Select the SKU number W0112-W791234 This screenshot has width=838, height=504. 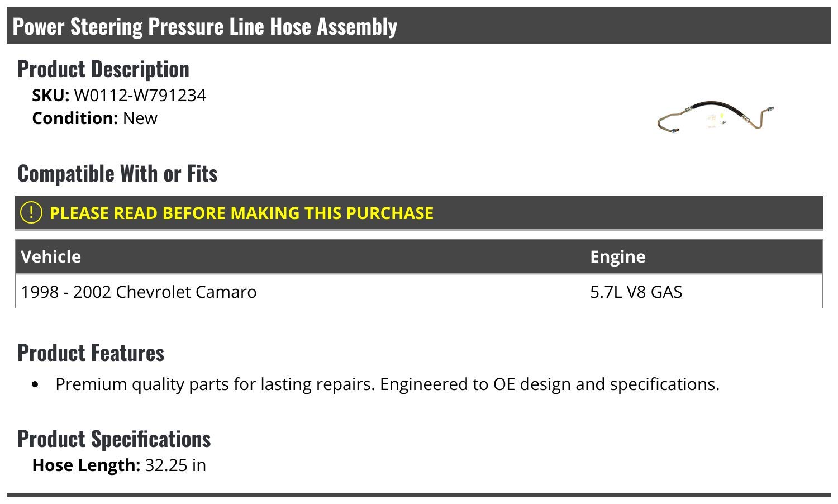tap(140, 96)
